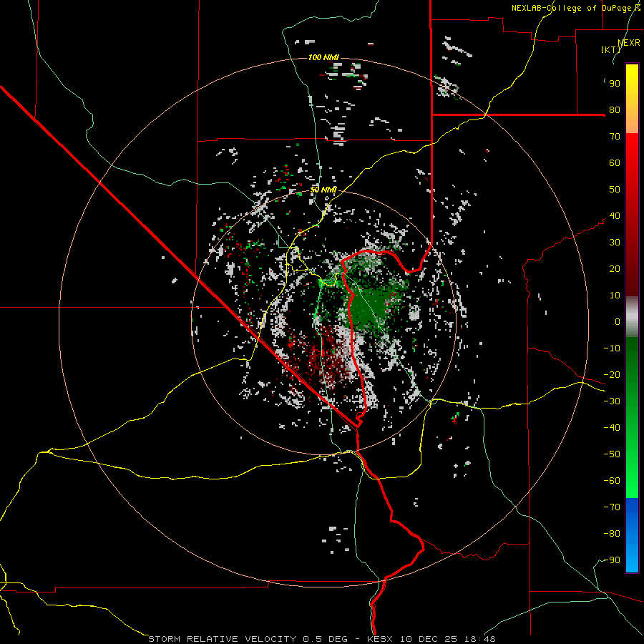644x644 pixels.
Task: Click the "10" scale value
Action: point(615,296)
